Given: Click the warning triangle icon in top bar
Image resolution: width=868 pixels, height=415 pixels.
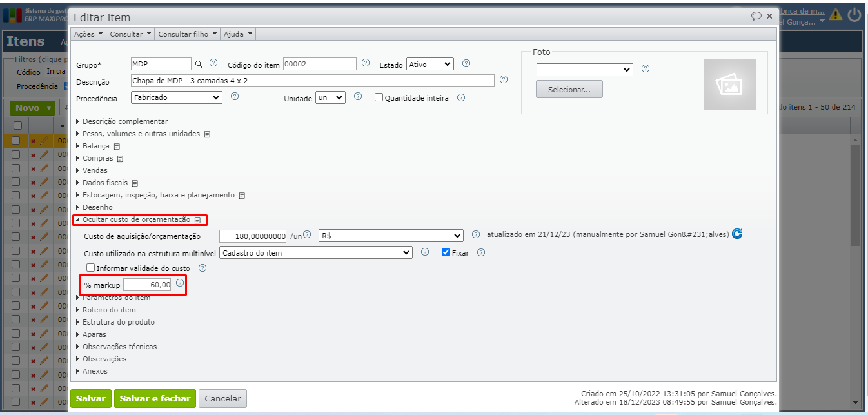Looking at the screenshot, I should tap(836, 14).
